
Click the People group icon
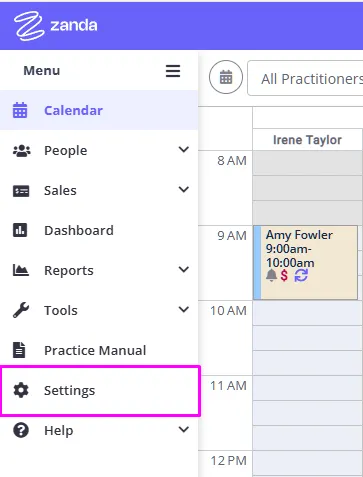pos(21,151)
